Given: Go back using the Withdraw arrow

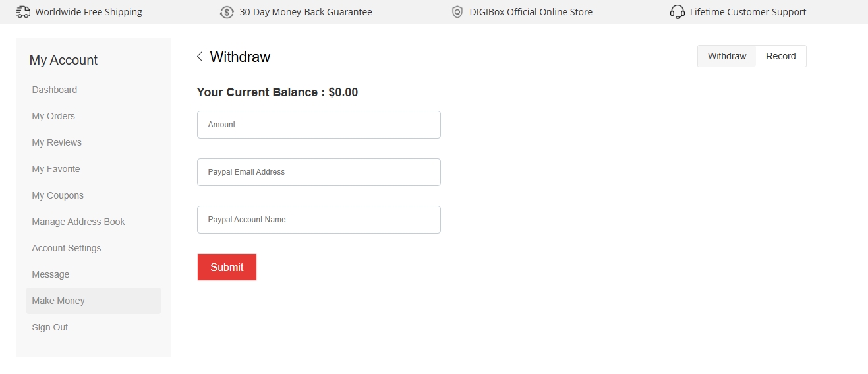Looking at the screenshot, I should [200, 57].
